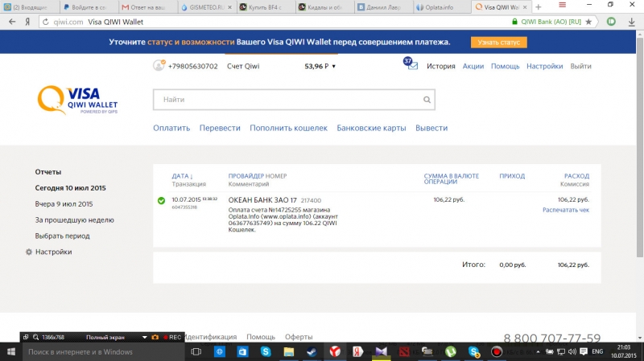Viewport: 644px width, 361px height.
Task: Bookmark the page with star icon
Action: (588, 22)
